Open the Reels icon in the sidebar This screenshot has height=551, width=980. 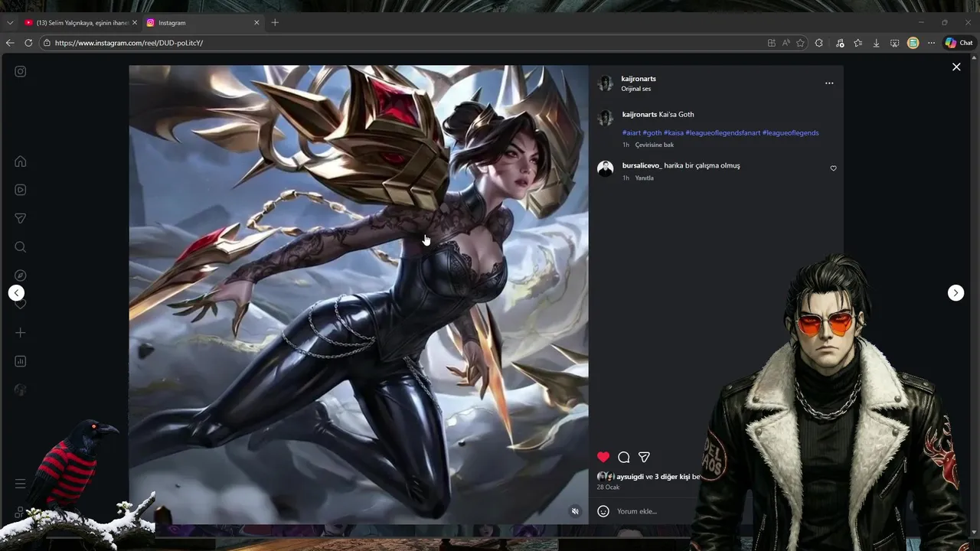(x=21, y=190)
